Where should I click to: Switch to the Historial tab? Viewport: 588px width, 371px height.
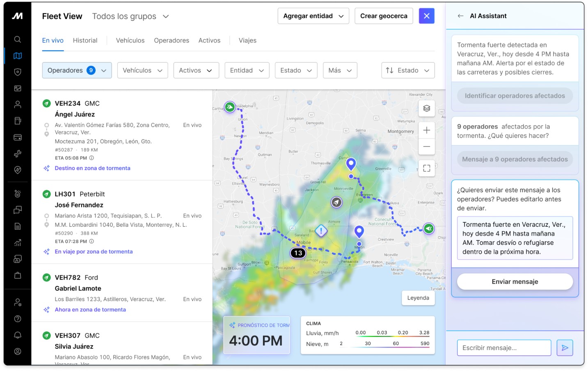tap(85, 40)
